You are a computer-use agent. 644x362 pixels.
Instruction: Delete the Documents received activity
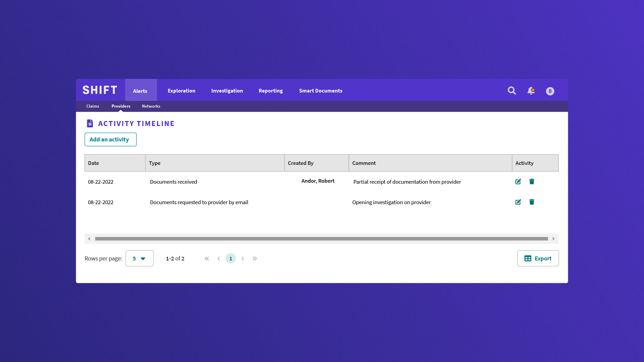[532, 182]
